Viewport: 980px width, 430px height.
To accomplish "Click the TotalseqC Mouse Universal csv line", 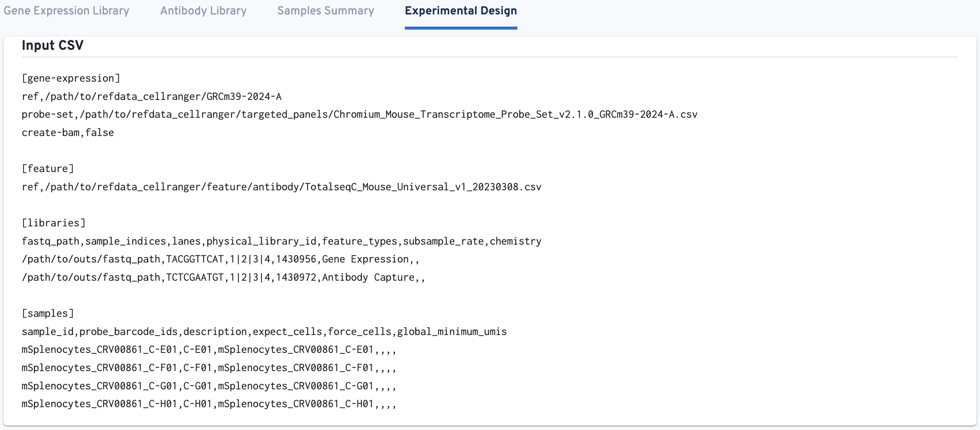I will tap(281, 187).
